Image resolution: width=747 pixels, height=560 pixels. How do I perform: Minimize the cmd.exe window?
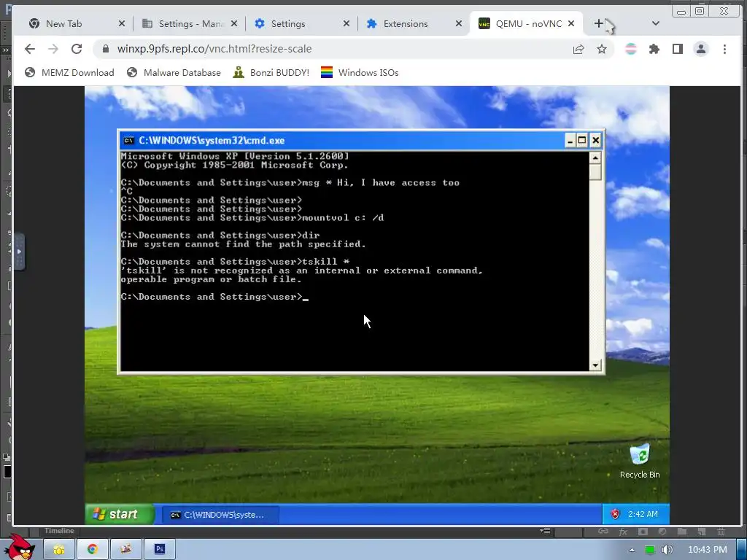(x=570, y=141)
